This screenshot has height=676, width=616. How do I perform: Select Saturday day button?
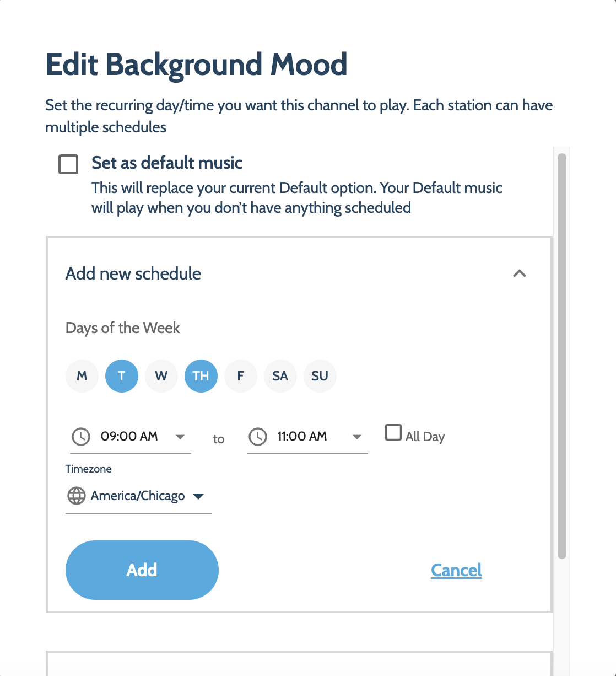click(x=280, y=376)
